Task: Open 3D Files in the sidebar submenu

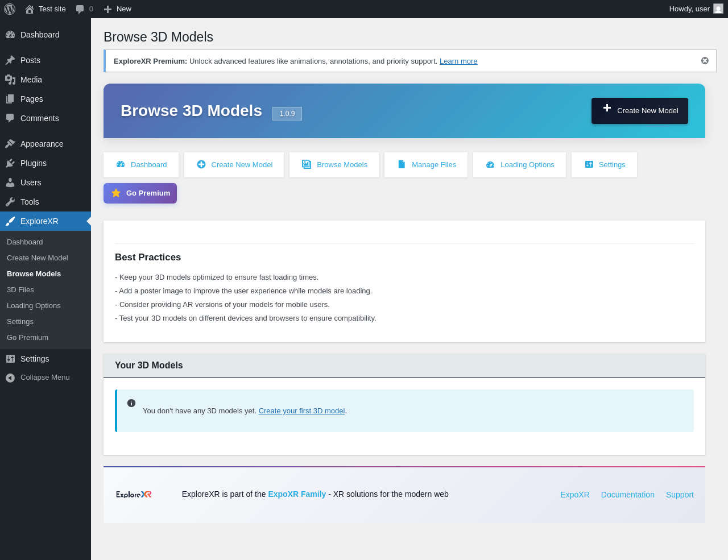Action: [45, 290]
